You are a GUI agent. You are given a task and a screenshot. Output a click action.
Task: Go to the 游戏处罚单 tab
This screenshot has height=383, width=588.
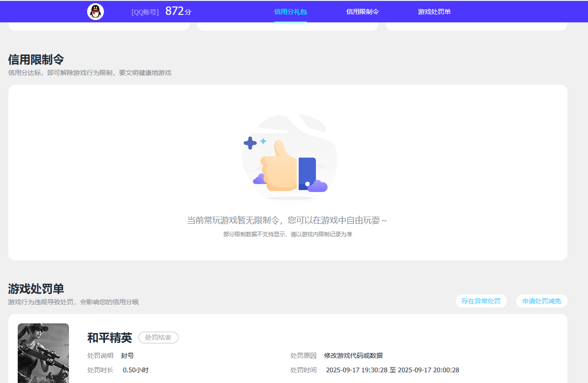pos(434,12)
